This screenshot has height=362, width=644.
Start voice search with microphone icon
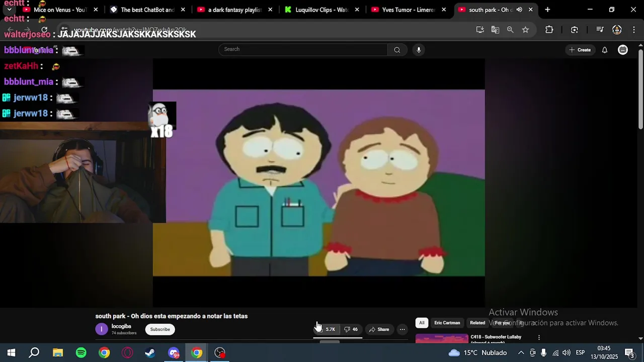(x=419, y=49)
